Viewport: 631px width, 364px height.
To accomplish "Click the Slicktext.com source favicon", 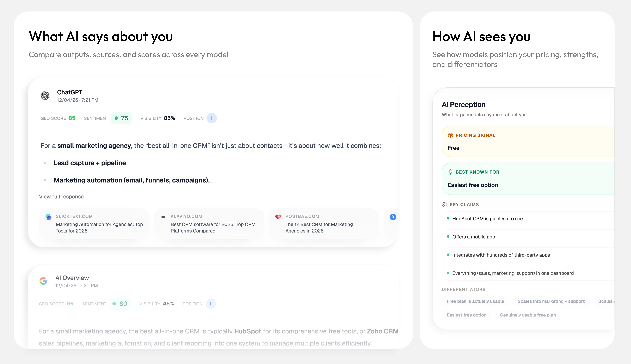I will point(49,217).
